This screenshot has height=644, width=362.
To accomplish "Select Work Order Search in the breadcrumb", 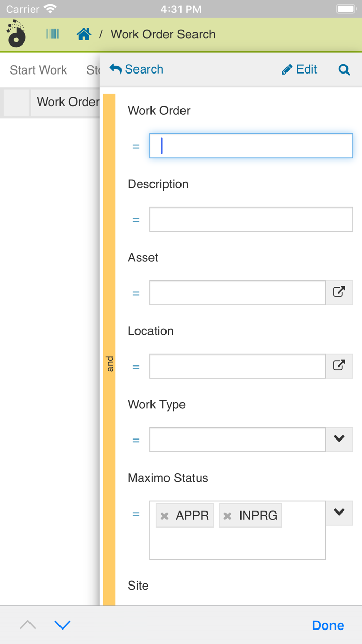I will point(163,34).
